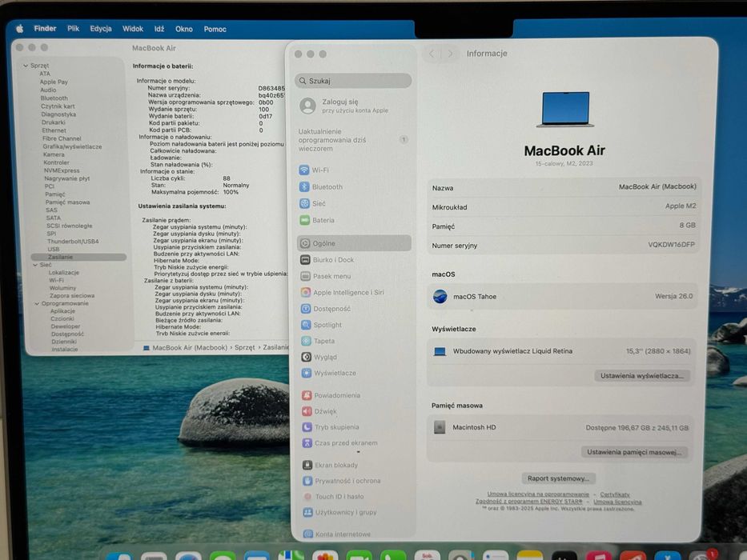Click the Szukaj search field

click(x=353, y=81)
